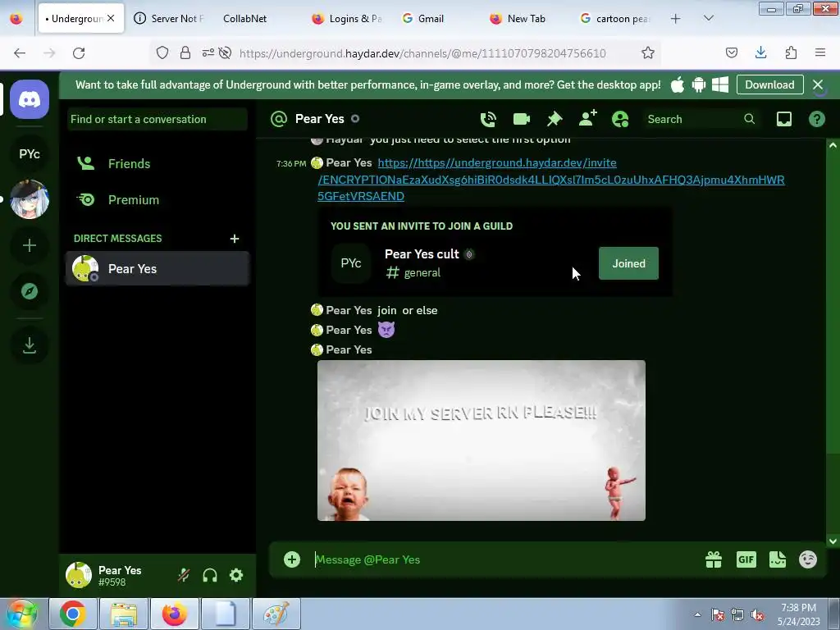Click the Android download icon in banner
Screen dimensions: 840x630
[699, 84]
